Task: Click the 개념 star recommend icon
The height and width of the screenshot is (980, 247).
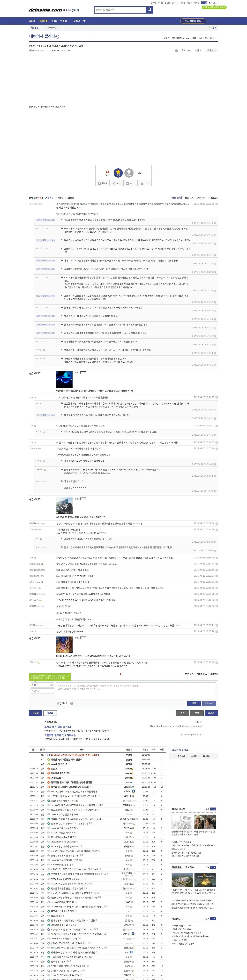Action: pyautogui.click(x=118, y=173)
